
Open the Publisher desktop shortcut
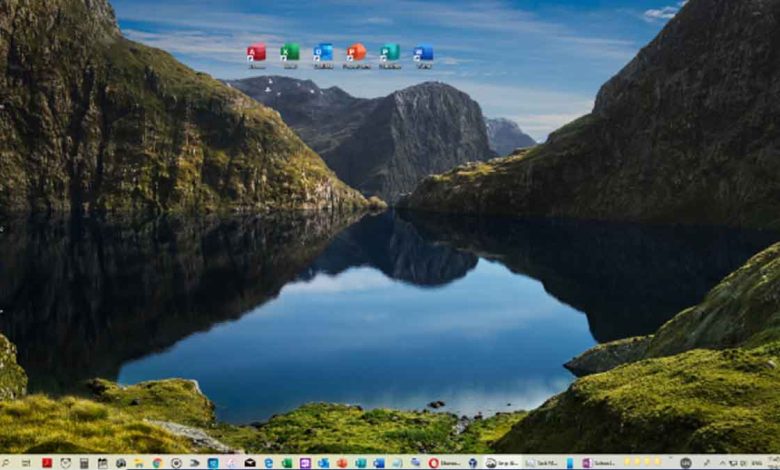[x=390, y=54]
